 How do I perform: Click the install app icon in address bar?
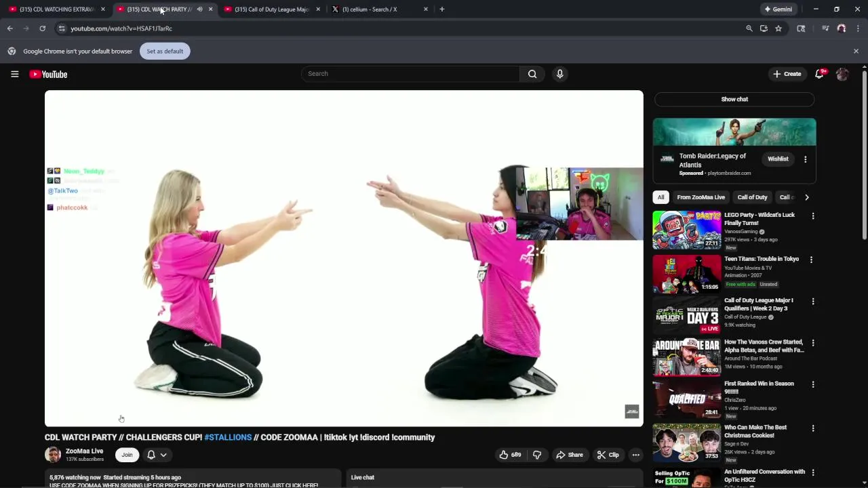coord(764,28)
